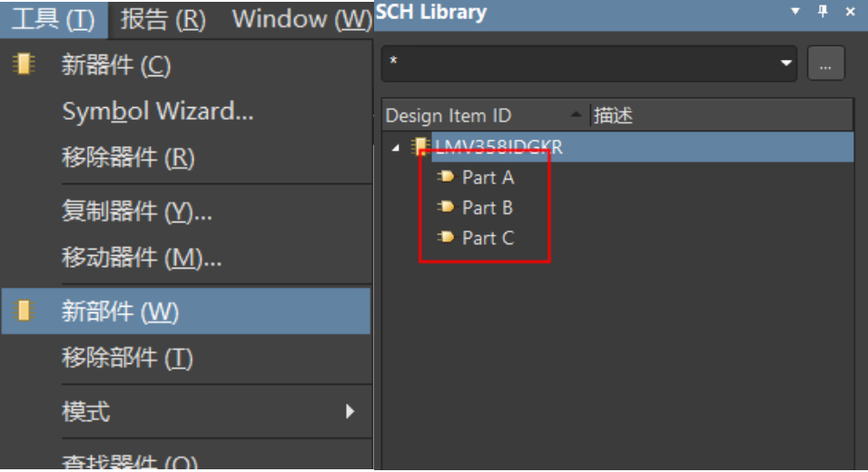Click the LMV358IDGKR component icon
Screen dimensions: 868x472
click(x=420, y=146)
